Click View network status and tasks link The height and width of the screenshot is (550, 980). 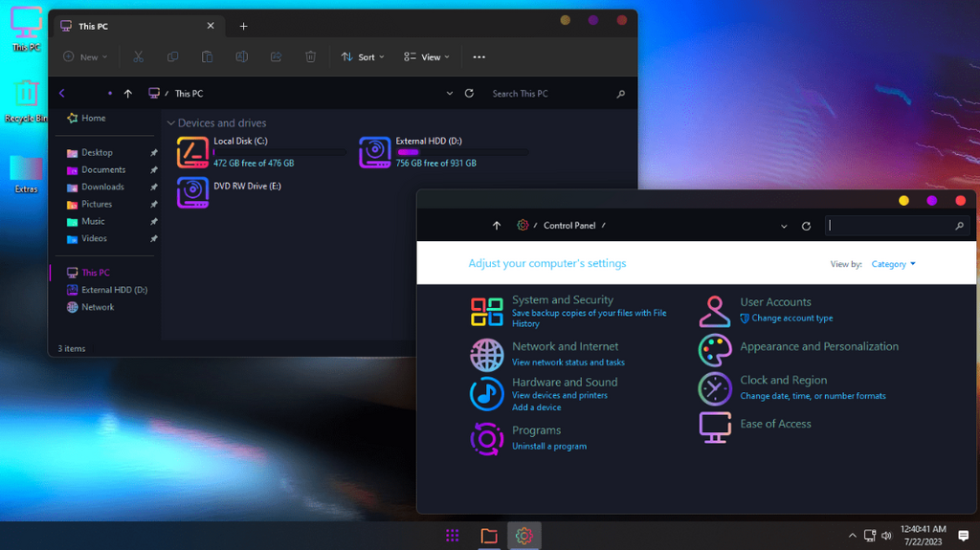pos(568,363)
